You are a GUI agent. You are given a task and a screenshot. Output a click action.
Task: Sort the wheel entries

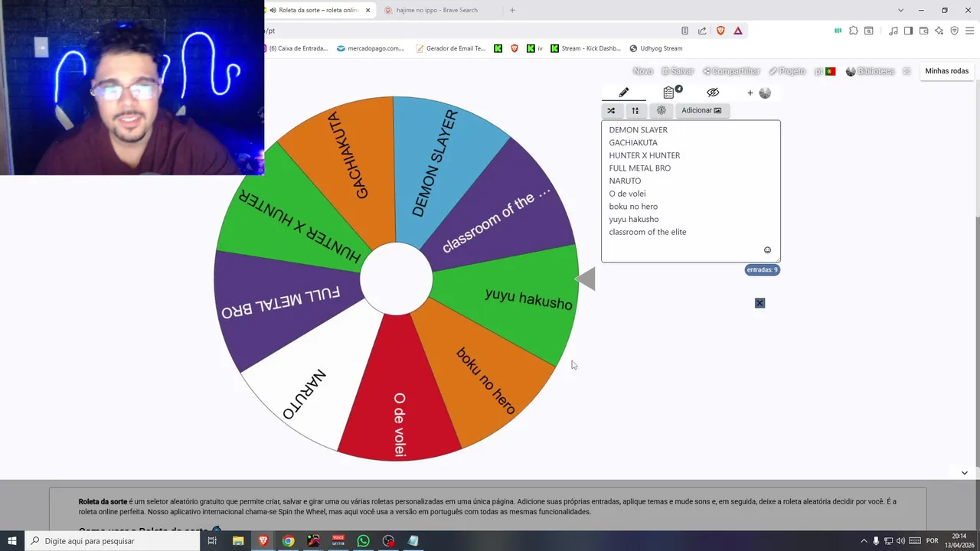coord(635,110)
